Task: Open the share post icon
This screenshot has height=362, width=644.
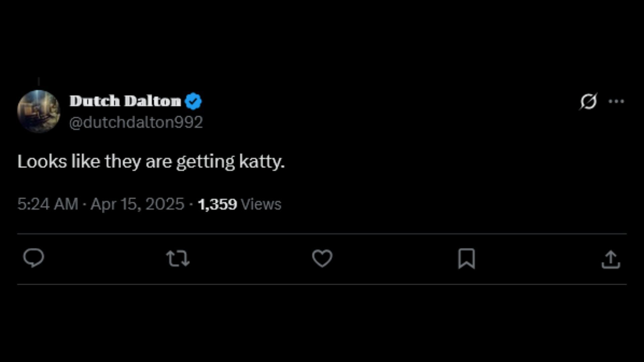Action: point(611,259)
